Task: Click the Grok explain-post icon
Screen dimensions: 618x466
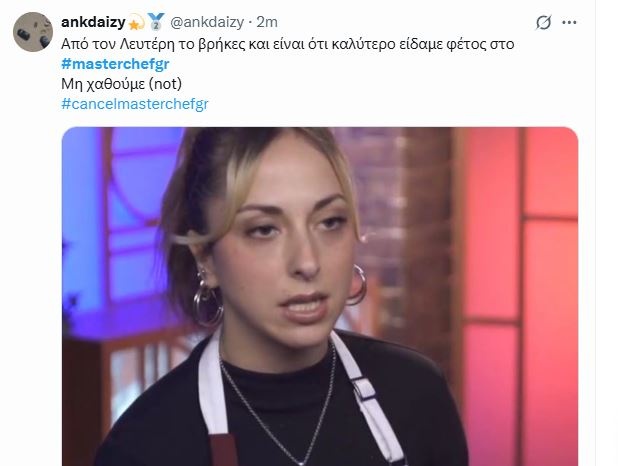Action: [543, 22]
